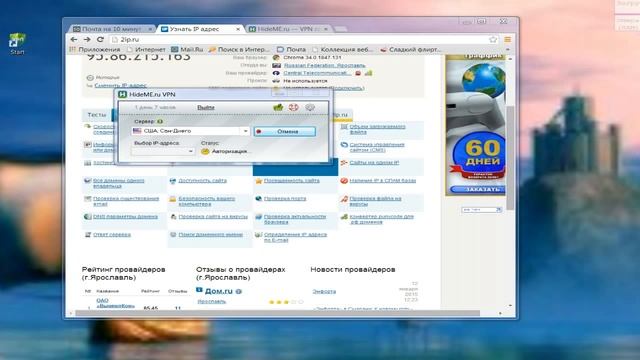Open the Ярославль link under Дом.ru

pos(211,302)
